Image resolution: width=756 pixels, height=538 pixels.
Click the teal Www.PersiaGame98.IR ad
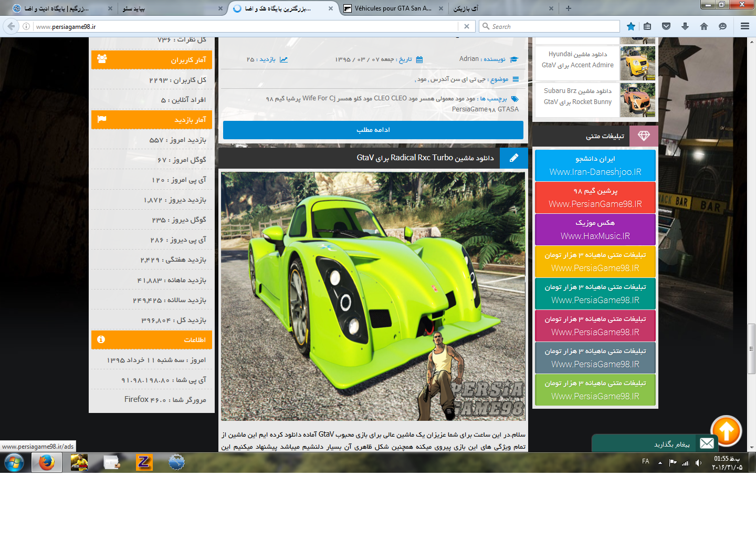[x=595, y=293]
